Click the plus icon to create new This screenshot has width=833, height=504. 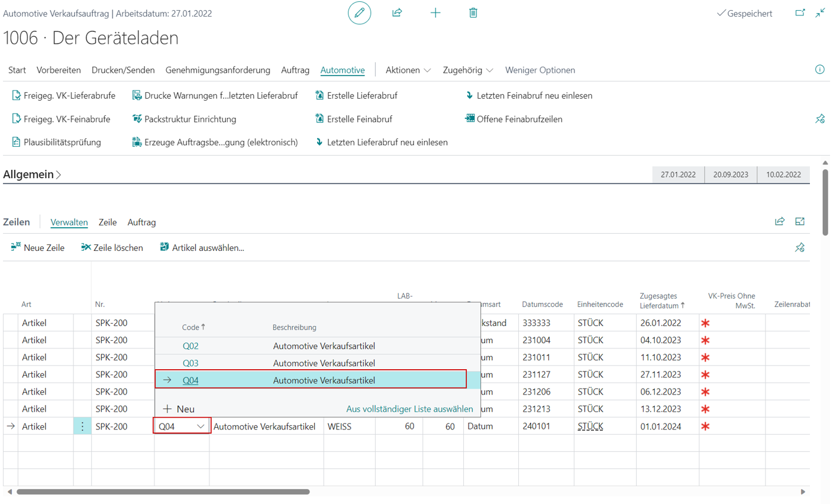(x=435, y=13)
